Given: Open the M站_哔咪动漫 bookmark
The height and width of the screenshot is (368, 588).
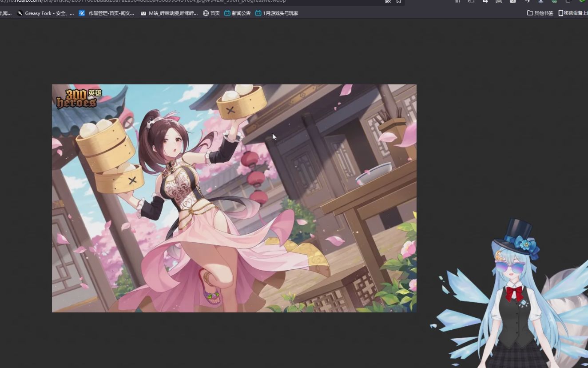Looking at the screenshot, I should tap(169, 13).
